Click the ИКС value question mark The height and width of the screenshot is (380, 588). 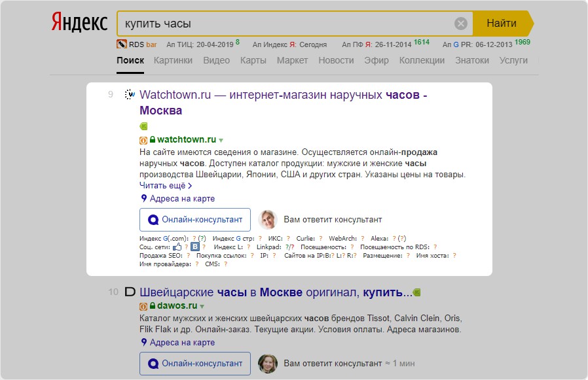pyautogui.click(x=288, y=238)
